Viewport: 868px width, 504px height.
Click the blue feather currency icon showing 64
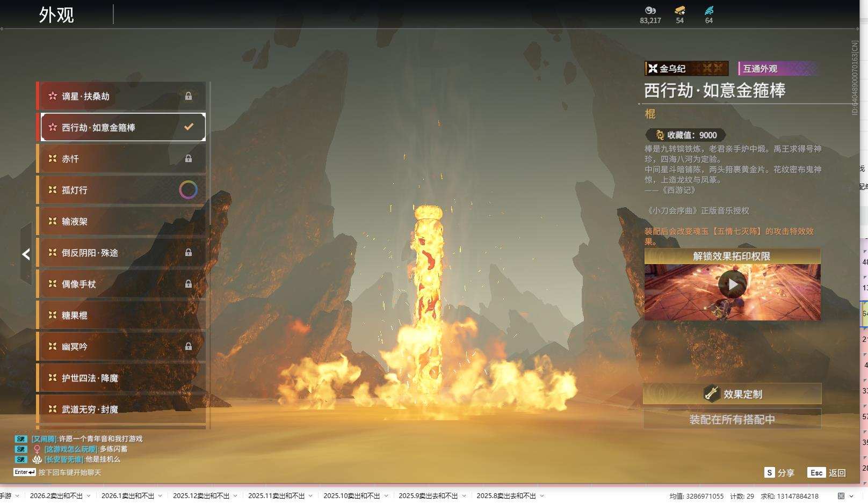tap(709, 10)
